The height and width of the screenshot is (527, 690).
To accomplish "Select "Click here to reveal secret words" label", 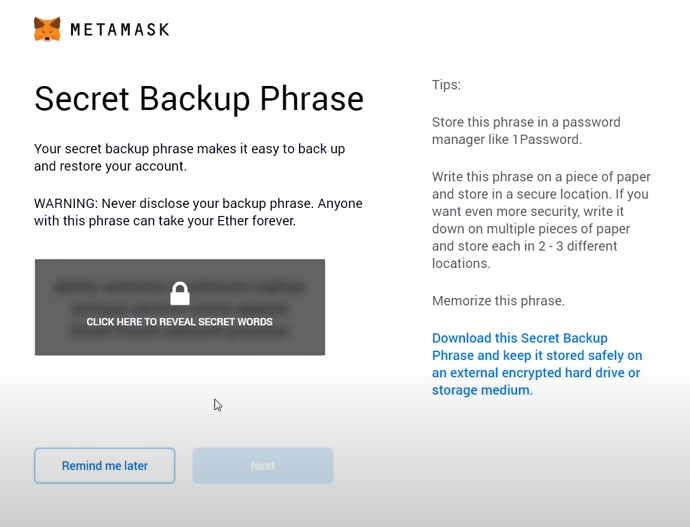I will click(x=180, y=322).
